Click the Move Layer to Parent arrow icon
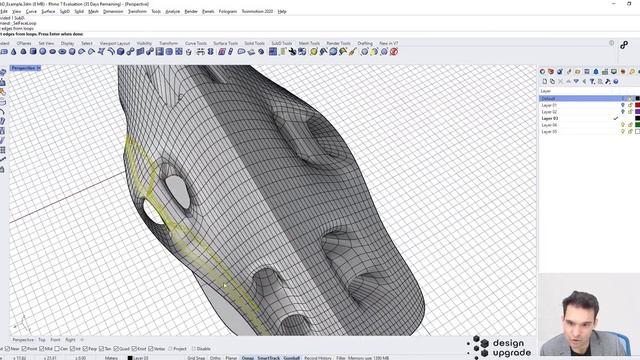Screen dimensions: 640x360 (x=584, y=82)
